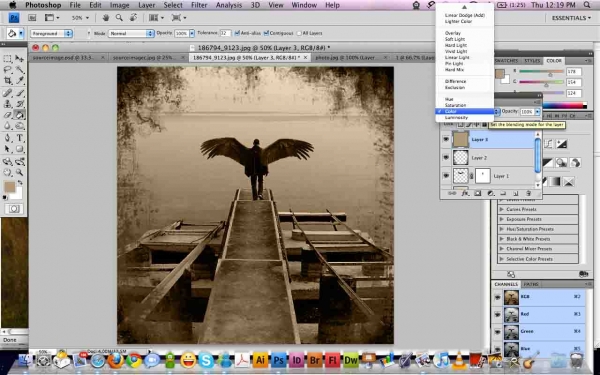Enable the All Layers checkbox
Screen dimensions: 600x375
299,33
